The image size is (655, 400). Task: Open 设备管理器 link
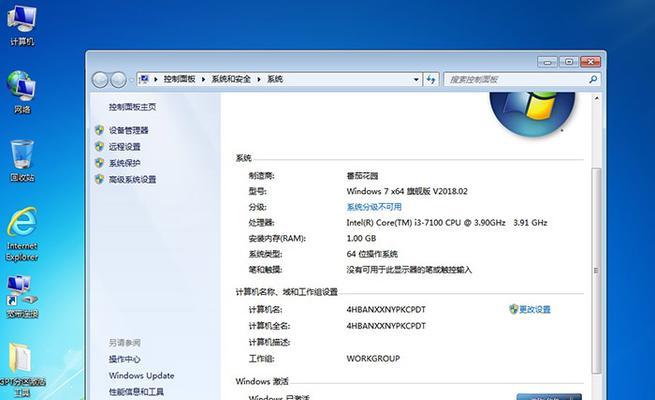pyautogui.click(x=129, y=130)
